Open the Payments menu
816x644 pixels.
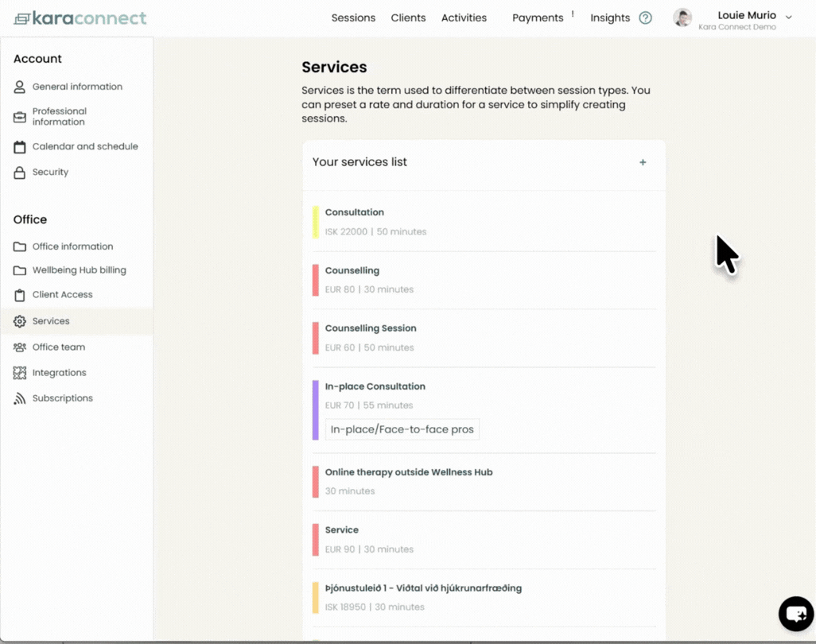[538, 17]
